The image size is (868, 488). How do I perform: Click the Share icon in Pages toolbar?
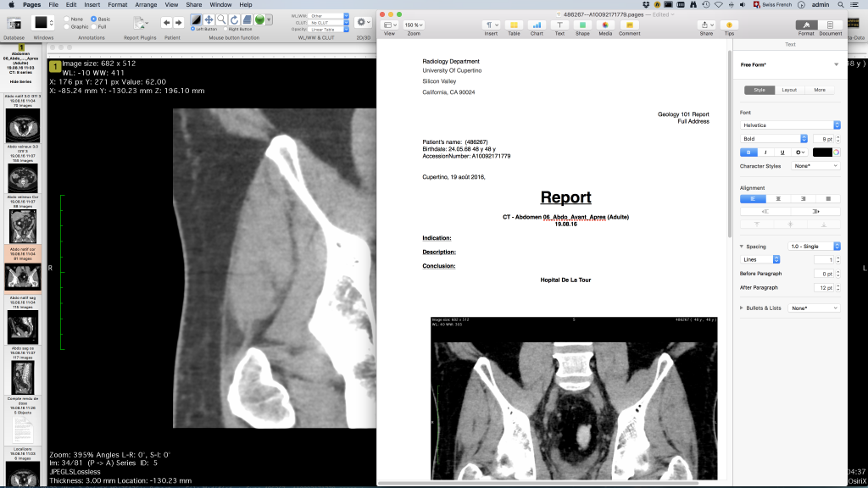click(706, 25)
